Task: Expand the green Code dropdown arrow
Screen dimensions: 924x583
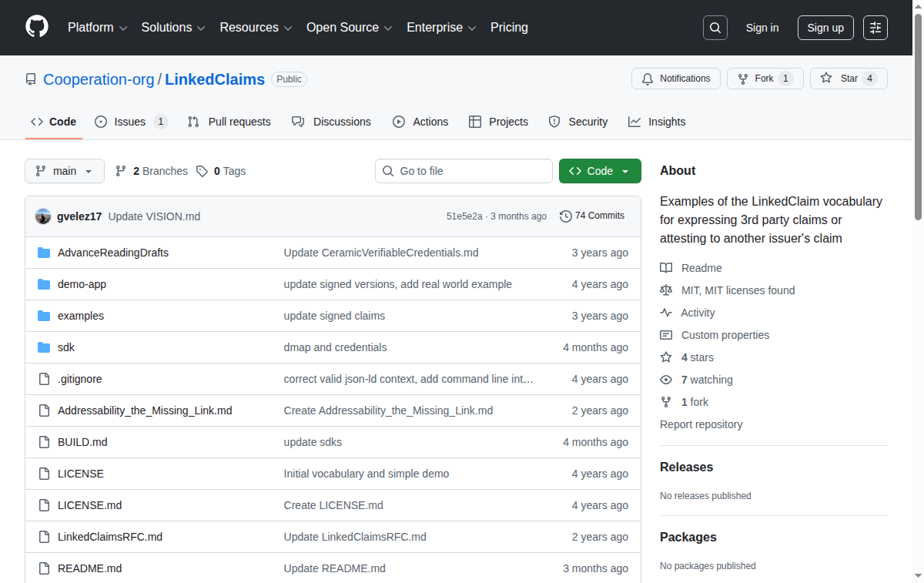Action: (627, 170)
